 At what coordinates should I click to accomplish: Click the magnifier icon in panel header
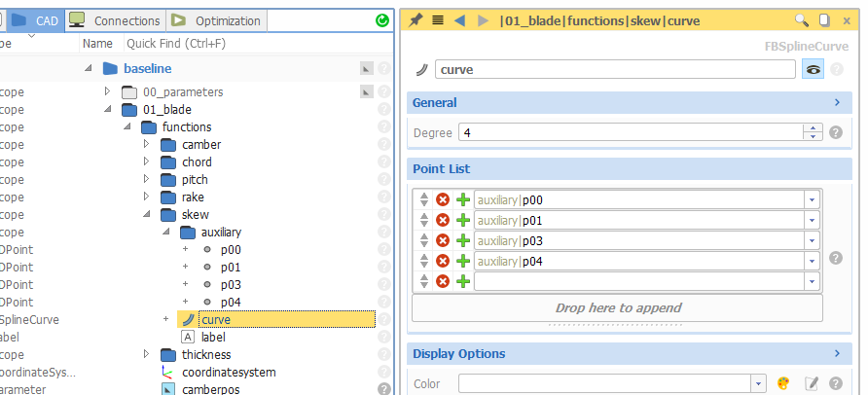[x=802, y=20]
